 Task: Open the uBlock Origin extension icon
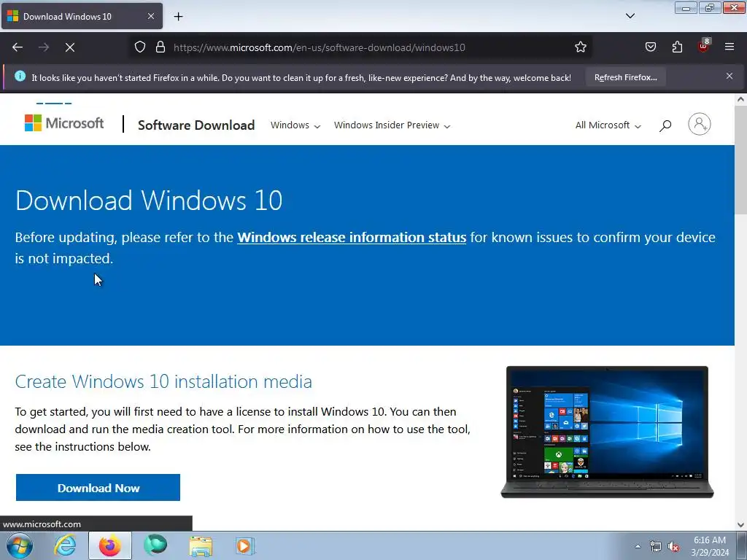(x=703, y=46)
